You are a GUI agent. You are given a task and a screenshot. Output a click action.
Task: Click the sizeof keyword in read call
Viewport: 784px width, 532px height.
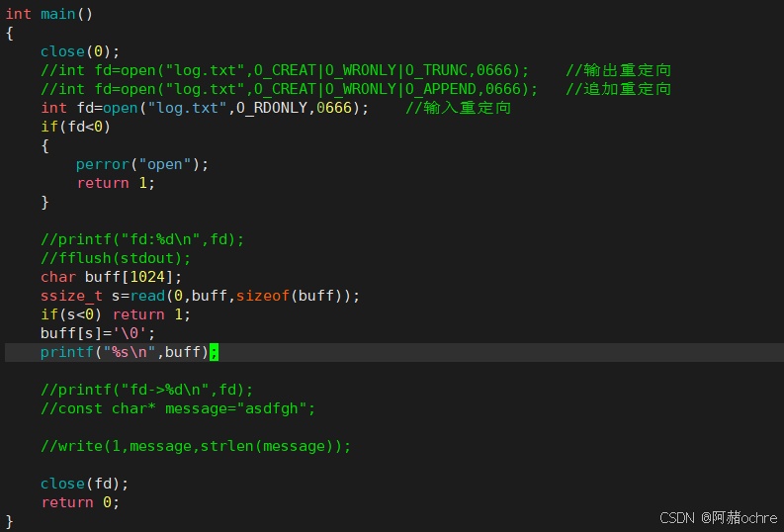point(262,296)
